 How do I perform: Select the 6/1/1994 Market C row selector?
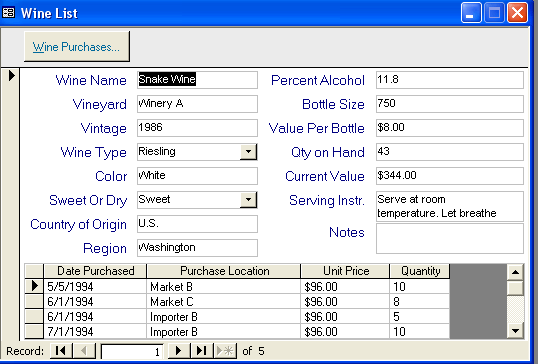tap(34, 301)
